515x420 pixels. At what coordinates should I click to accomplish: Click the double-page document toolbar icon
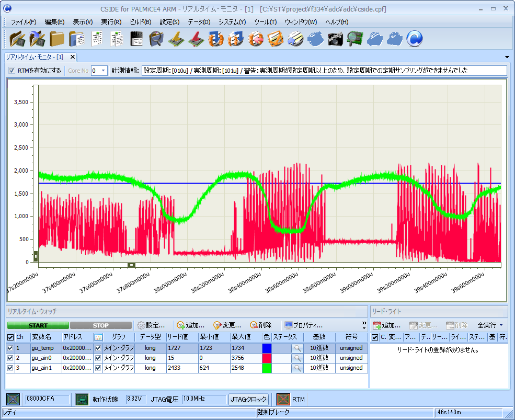pos(117,39)
